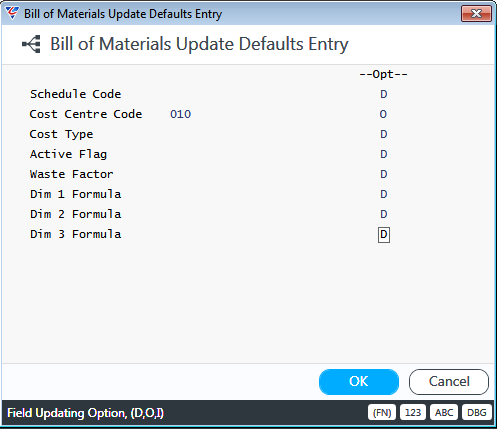Open the DBG debug indicator
497x429 pixels.
[477, 413]
